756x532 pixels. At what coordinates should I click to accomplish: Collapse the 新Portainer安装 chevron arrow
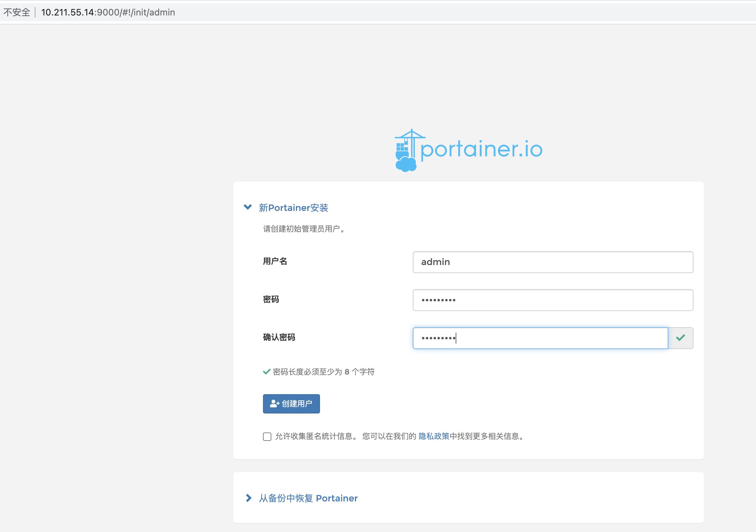click(x=247, y=207)
